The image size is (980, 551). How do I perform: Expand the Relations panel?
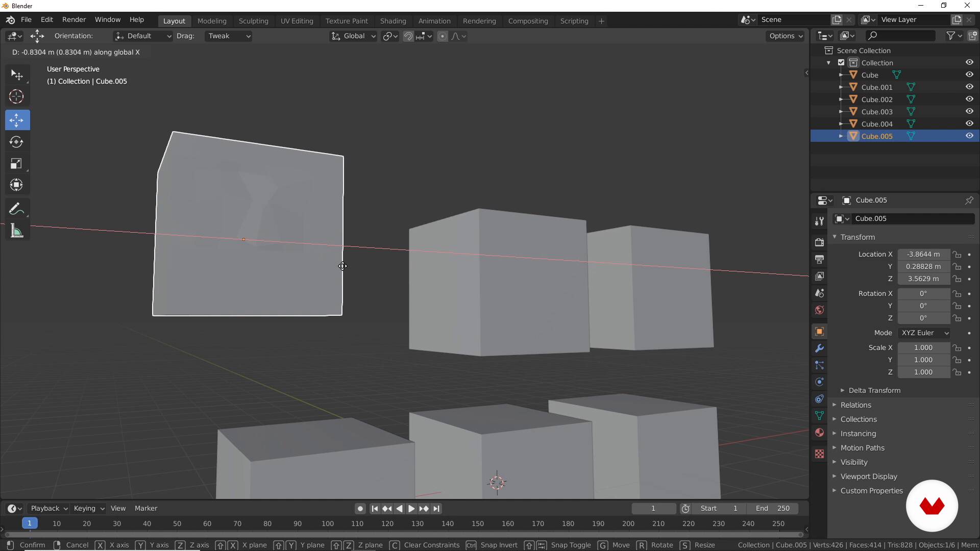(856, 405)
